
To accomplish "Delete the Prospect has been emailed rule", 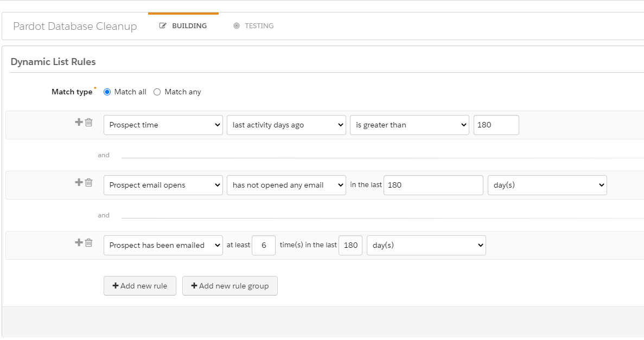I will pos(89,243).
